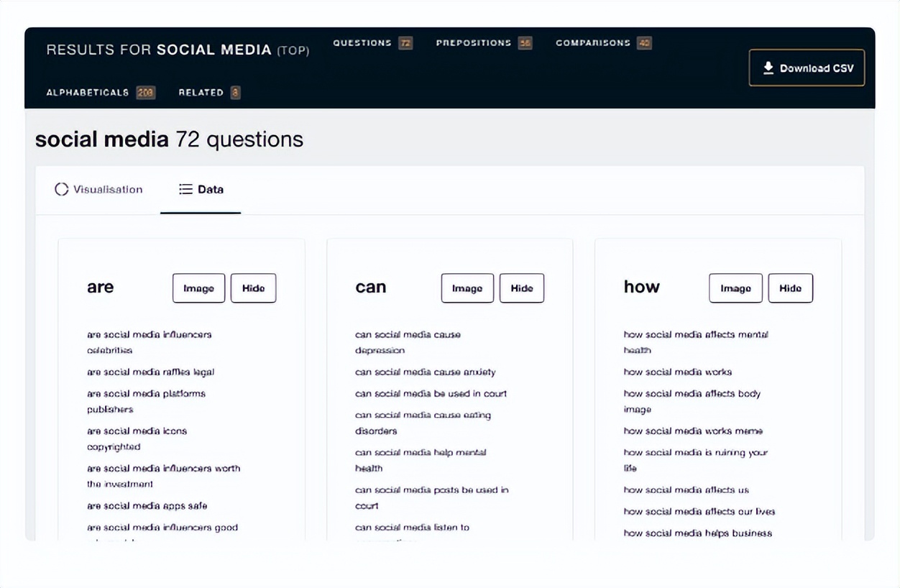
Task: Open the Alphabeticals results section
Action: pos(87,93)
